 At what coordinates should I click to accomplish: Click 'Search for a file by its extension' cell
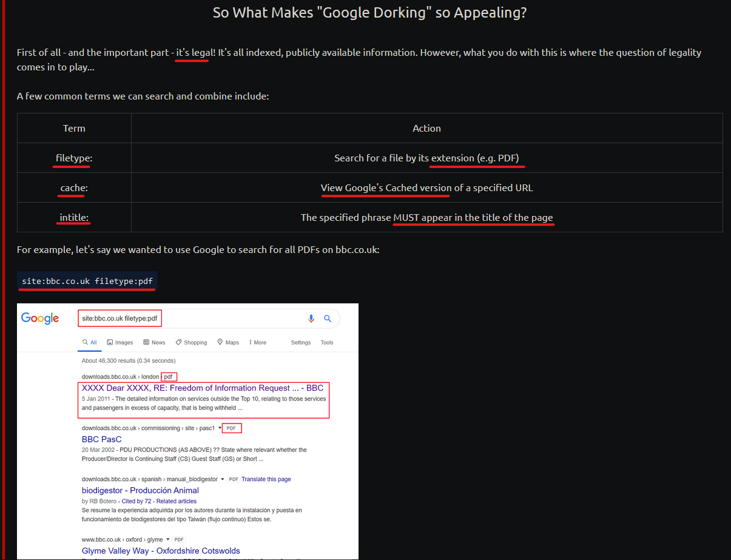click(x=427, y=158)
